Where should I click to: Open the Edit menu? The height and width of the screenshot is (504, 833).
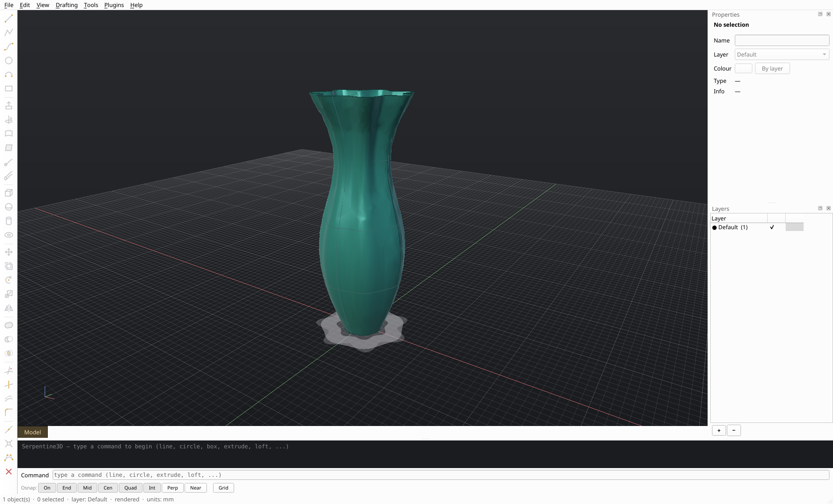tap(25, 5)
